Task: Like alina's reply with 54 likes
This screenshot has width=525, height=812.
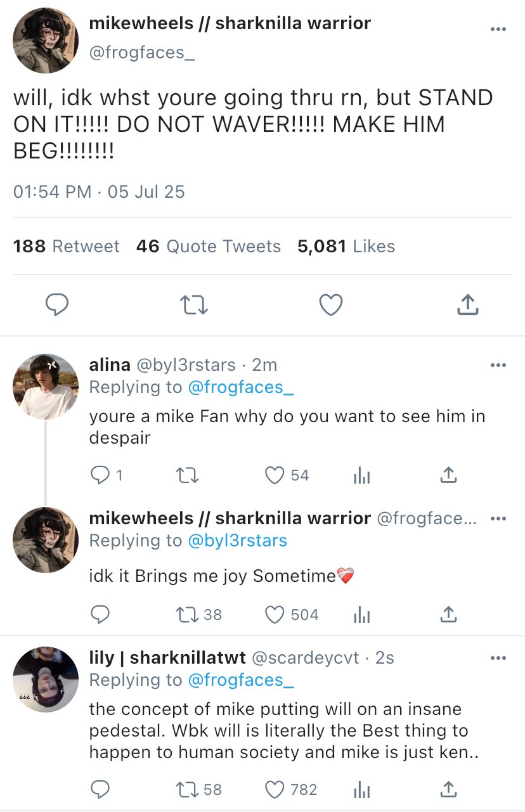Action: (x=275, y=475)
